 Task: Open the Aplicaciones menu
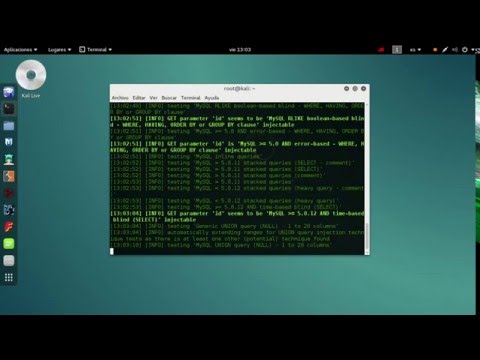(20, 50)
